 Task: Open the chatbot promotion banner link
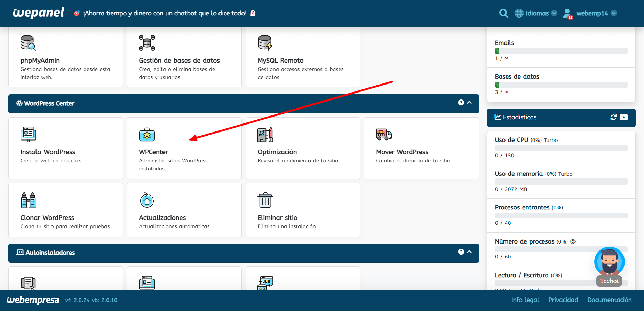[x=165, y=13]
